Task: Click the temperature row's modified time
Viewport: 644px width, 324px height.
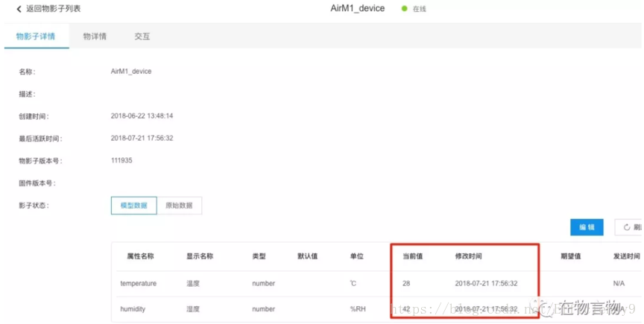Action: [x=486, y=283]
